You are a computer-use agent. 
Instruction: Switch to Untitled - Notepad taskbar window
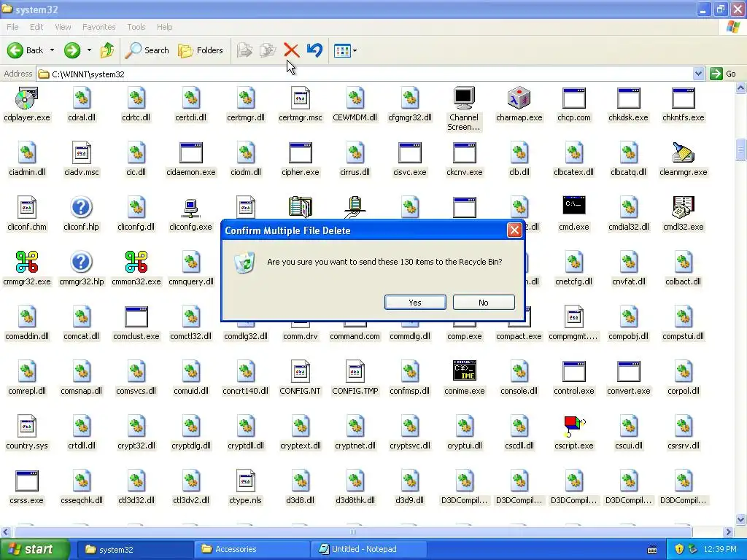coord(368,549)
